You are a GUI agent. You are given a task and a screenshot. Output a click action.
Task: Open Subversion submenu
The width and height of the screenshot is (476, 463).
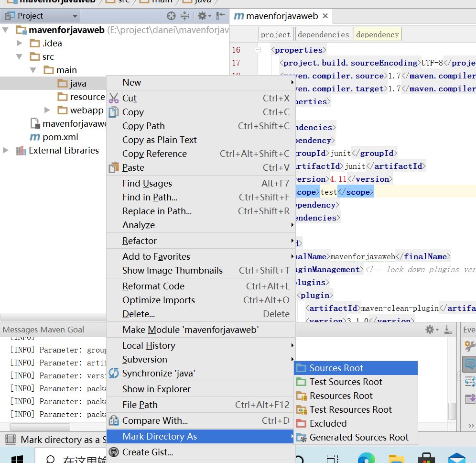pyautogui.click(x=201, y=359)
